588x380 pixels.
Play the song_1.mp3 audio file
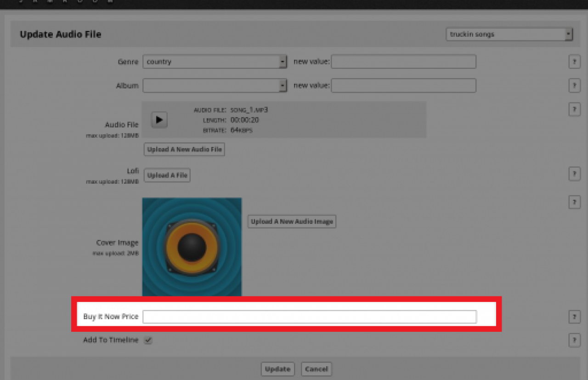click(x=159, y=120)
